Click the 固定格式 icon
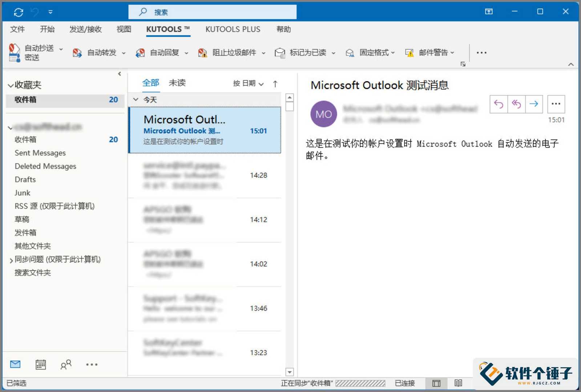Viewport: 581px width, 392px height. coord(350,53)
